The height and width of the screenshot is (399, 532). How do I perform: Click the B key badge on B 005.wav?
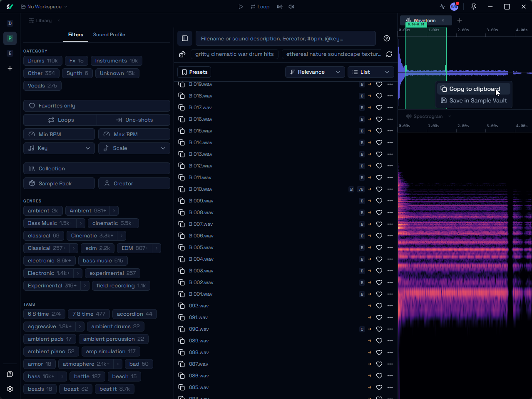coord(362,247)
